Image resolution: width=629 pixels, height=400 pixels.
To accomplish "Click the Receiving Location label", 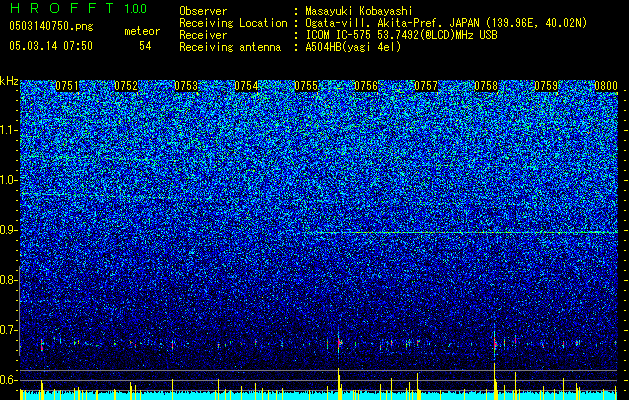I will 233,23.
